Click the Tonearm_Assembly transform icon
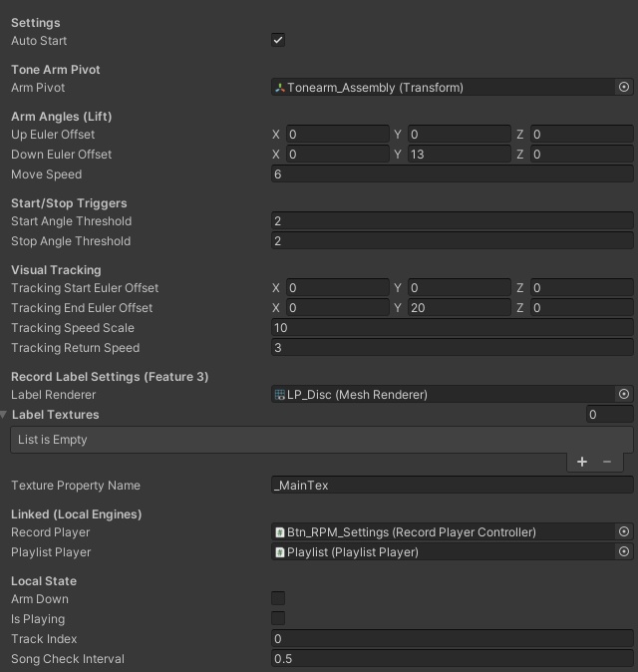The height and width of the screenshot is (672, 638). (280, 88)
